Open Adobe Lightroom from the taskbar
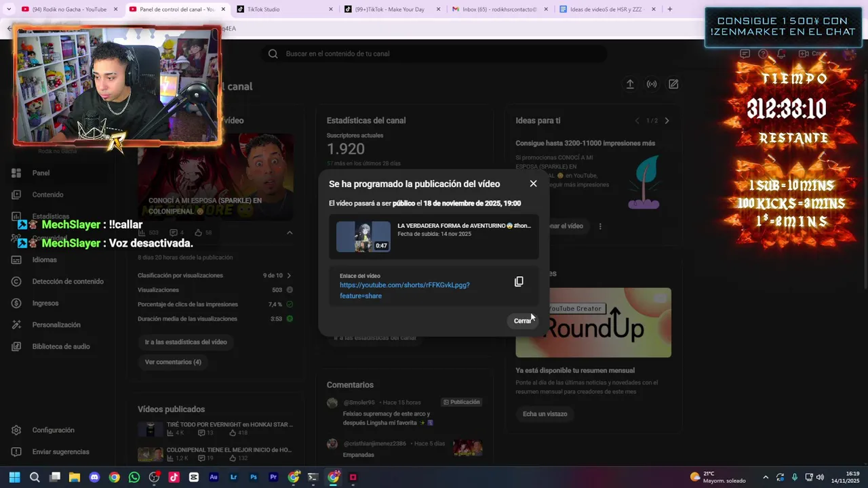Viewport: 868px width, 488px height. coord(234,477)
